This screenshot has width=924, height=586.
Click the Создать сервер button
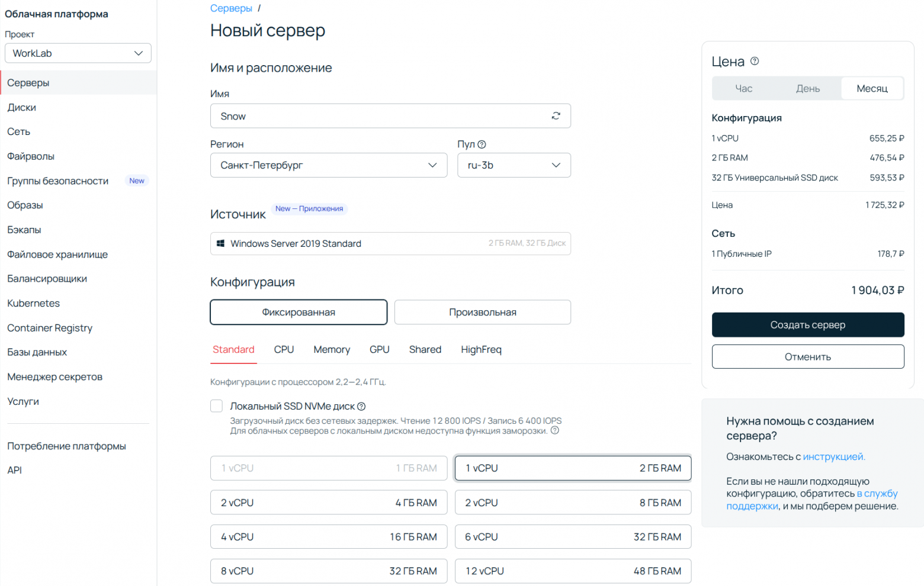coord(807,325)
